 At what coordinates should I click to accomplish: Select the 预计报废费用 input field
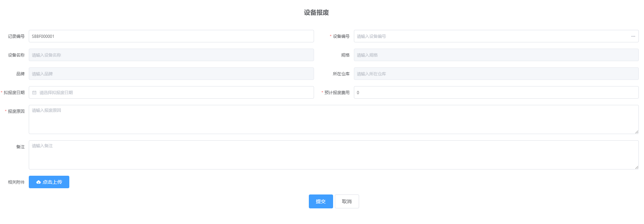pos(496,93)
